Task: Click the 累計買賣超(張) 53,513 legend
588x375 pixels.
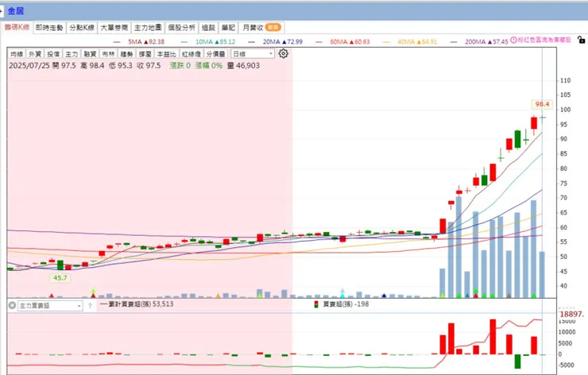Action: (x=137, y=303)
